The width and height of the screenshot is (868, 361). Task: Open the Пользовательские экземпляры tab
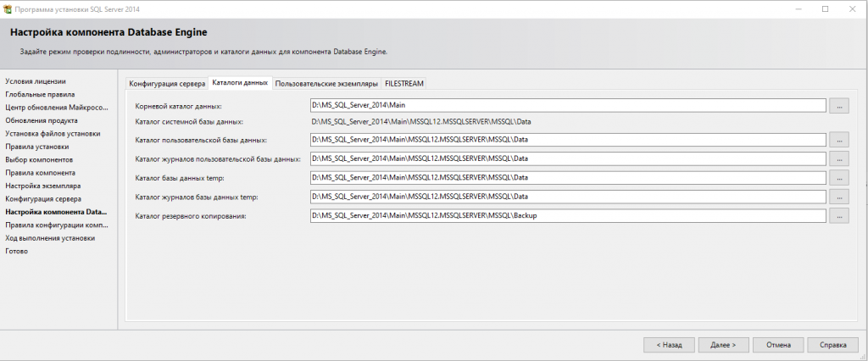(x=326, y=84)
